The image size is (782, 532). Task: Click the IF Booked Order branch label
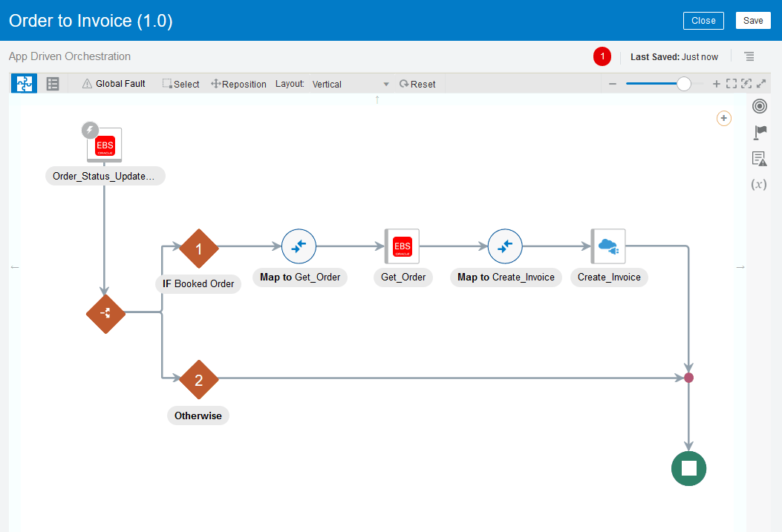tap(198, 283)
